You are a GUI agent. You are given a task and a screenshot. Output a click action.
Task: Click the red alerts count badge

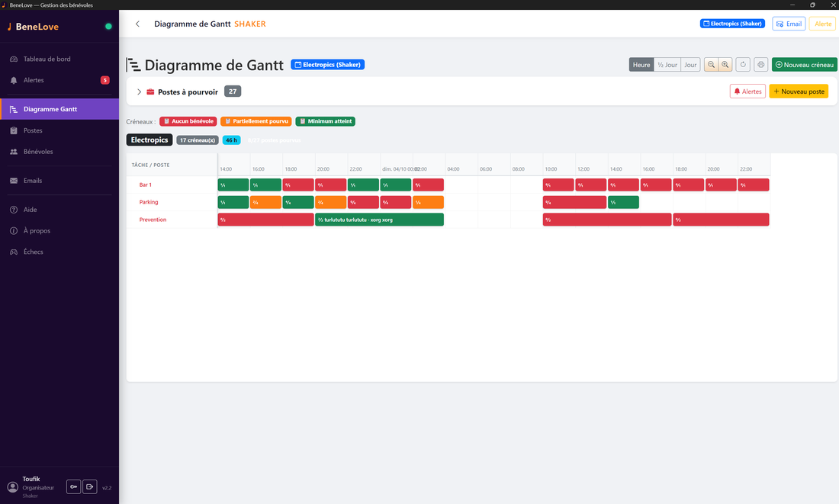[x=105, y=80]
